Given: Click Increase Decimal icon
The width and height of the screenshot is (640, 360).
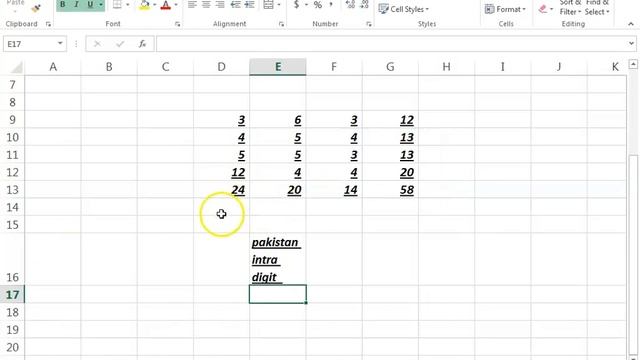Looking at the screenshot, I should tap(350, 5).
